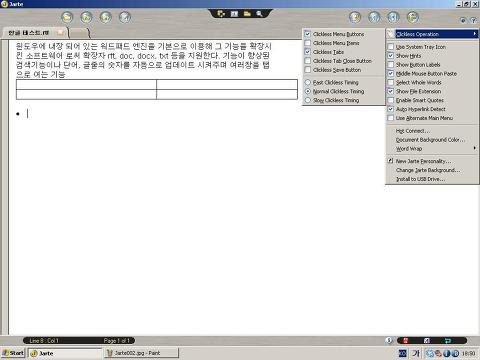Image resolution: width=480 pixels, height=360 pixels.
Task: Click the round icon left of the black status strip
Action: [389, 340]
